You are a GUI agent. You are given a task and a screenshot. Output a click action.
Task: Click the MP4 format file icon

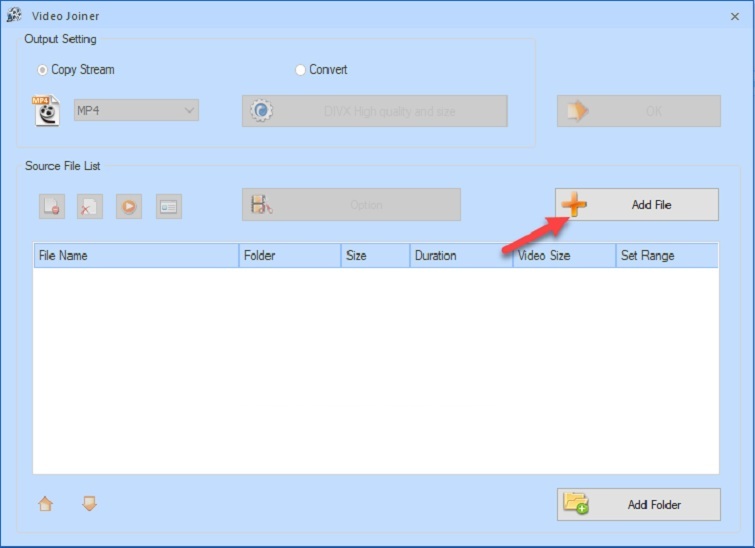[x=47, y=110]
